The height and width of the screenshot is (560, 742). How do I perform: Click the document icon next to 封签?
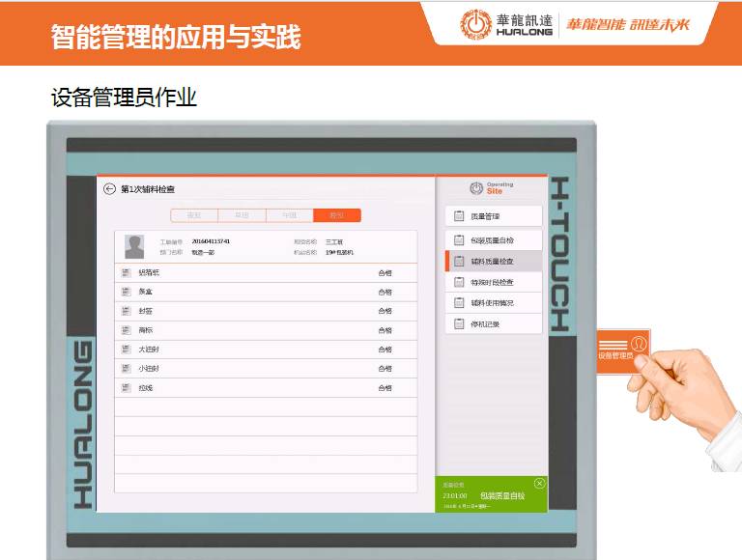[126, 311]
